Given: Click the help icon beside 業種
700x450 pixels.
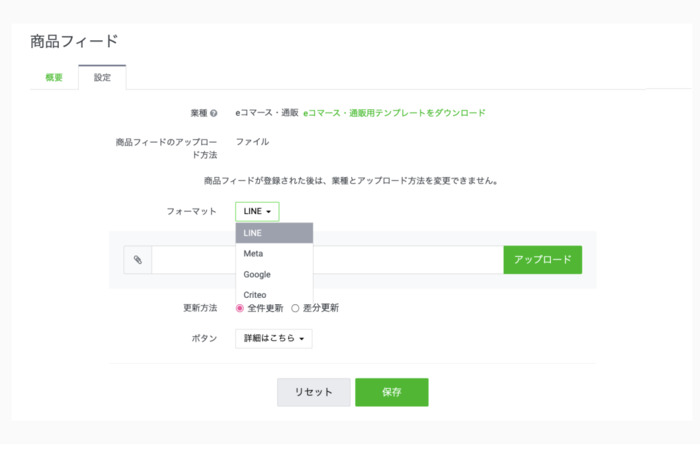Looking at the screenshot, I should 213,113.
